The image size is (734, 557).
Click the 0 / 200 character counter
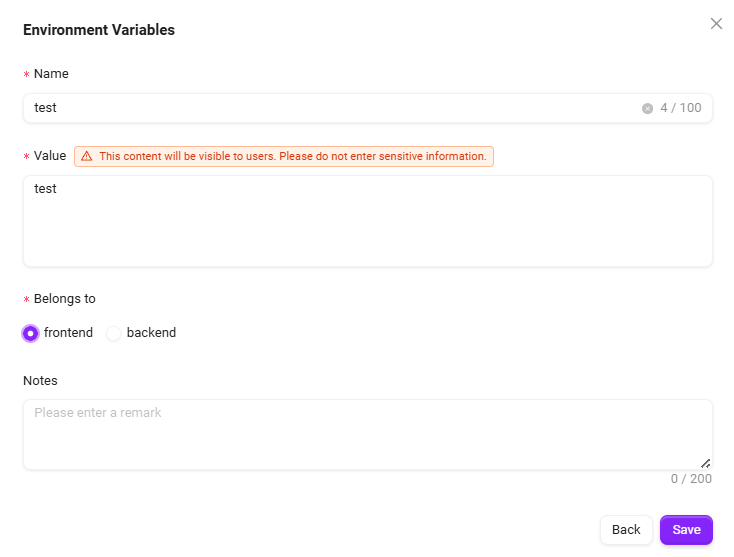click(x=691, y=479)
